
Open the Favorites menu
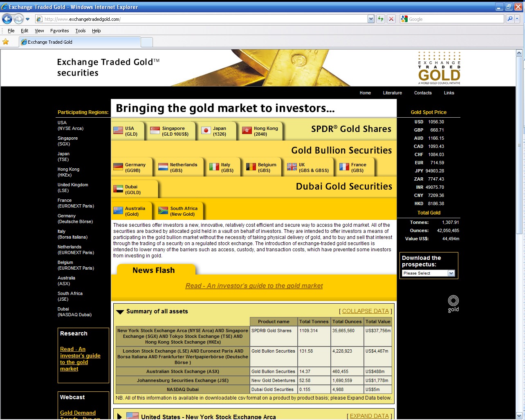pyautogui.click(x=59, y=31)
